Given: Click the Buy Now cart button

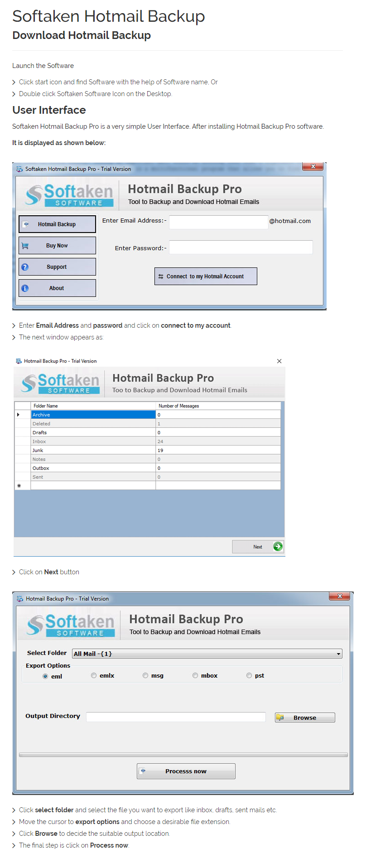Looking at the screenshot, I should click(57, 245).
